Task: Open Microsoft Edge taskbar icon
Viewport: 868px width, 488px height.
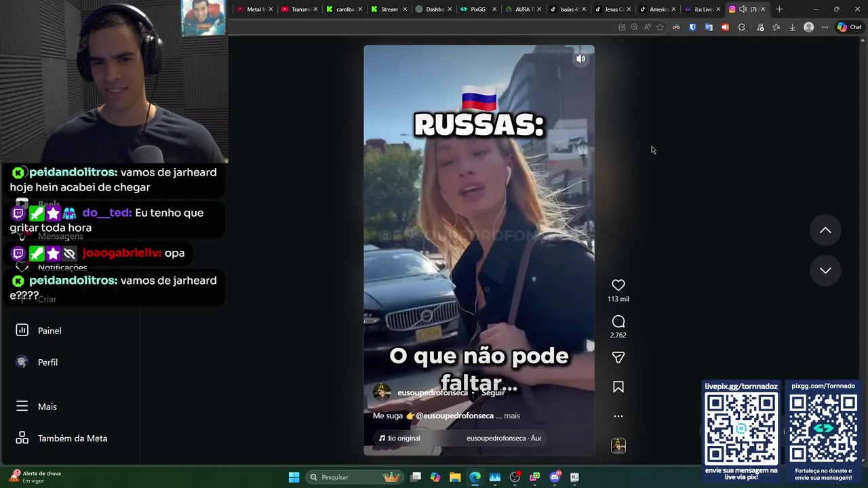Action: (x=475, y=477)
